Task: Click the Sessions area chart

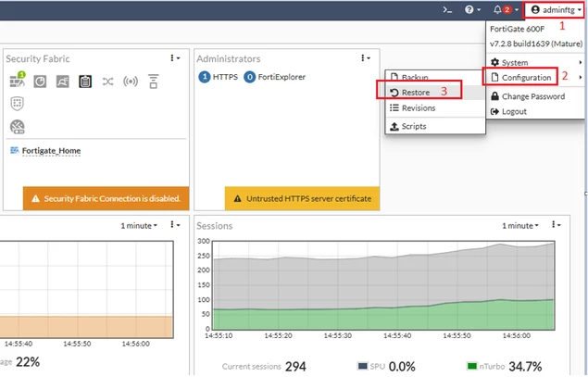Action: [x=383, y=286]
